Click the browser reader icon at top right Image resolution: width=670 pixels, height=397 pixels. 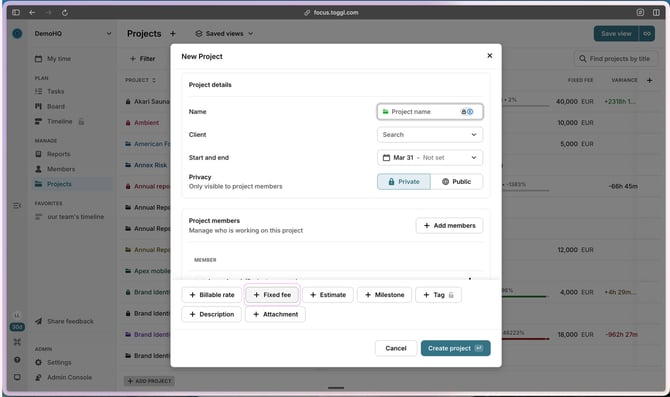[x=640, y=12]
